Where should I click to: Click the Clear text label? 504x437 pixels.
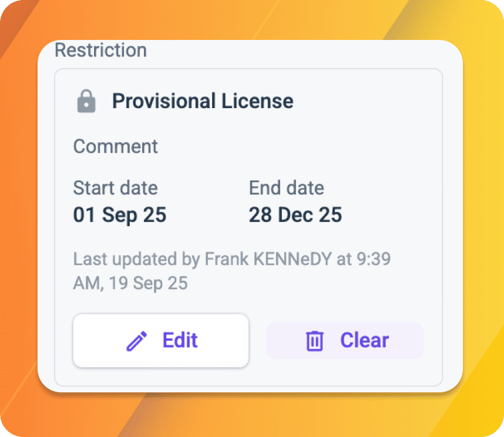tap(365, 340)
